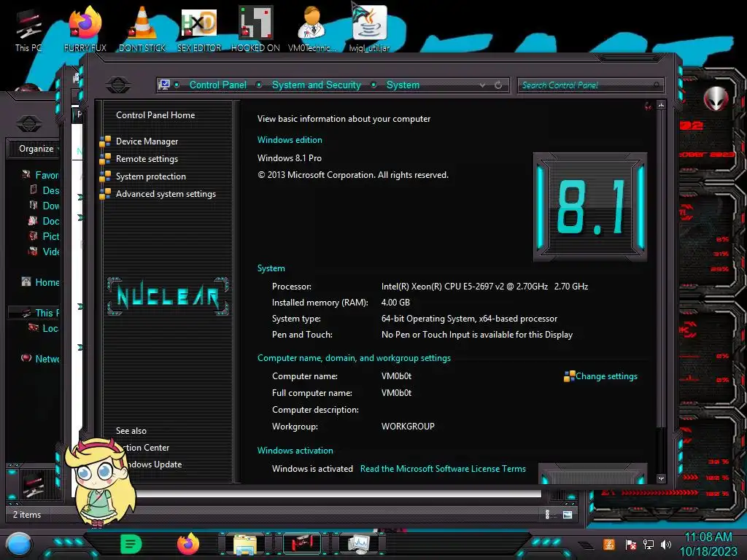Viewport: 747px width, 560px height.
Task: Open lwjgl_util.jar desktop file
Action: click(x=369, y=29)
